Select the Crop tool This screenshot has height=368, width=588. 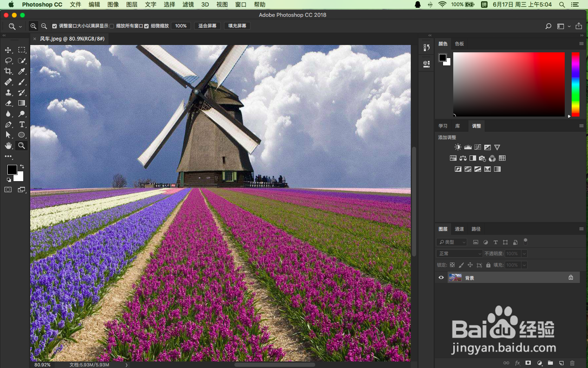tap(8, 71)
